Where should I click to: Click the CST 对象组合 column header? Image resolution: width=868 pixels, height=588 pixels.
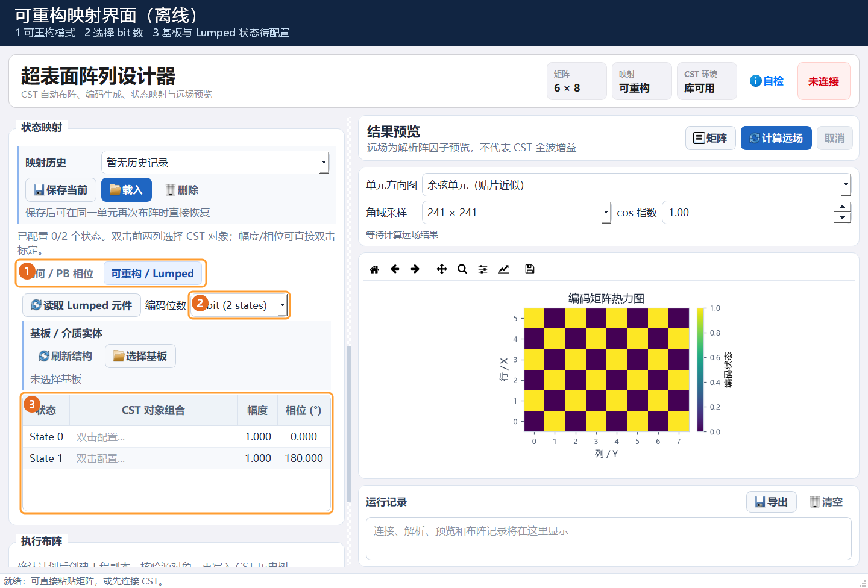click(x=154, y=410)
